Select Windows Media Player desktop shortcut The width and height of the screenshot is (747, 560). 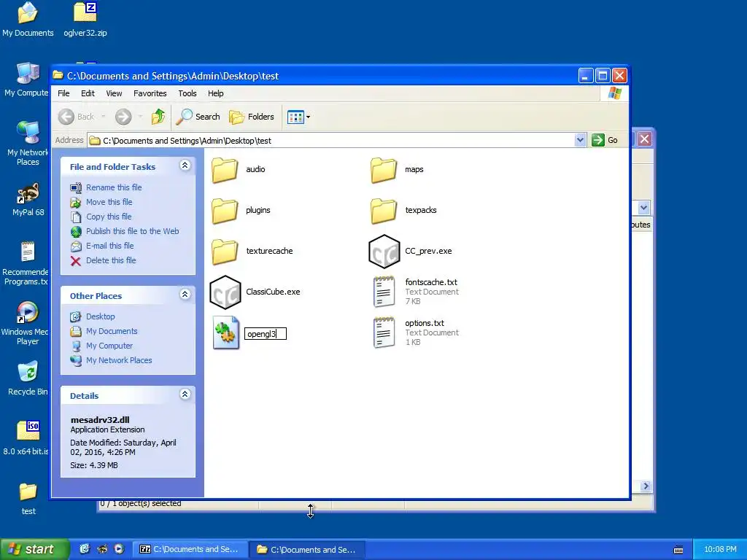[x=27, y=323]
